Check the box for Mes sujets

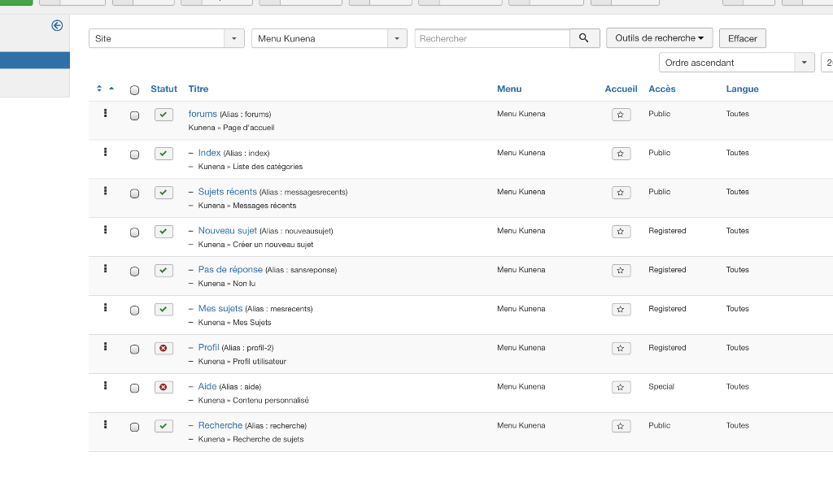[135, 311]
